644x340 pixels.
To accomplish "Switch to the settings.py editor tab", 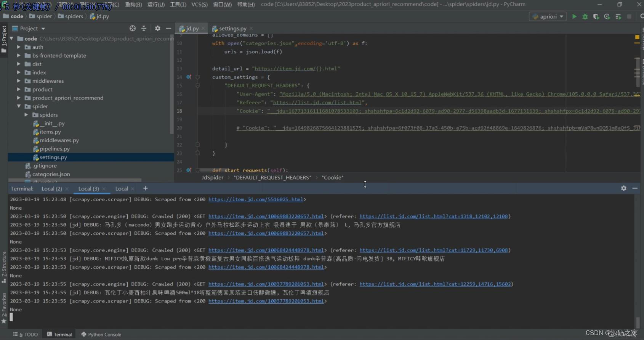I will [x=232, y=28].
